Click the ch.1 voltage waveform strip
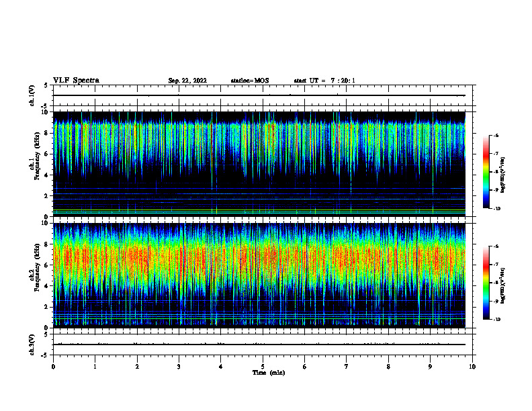This screenshot has width=532, height=411. [x=263, y=95]
